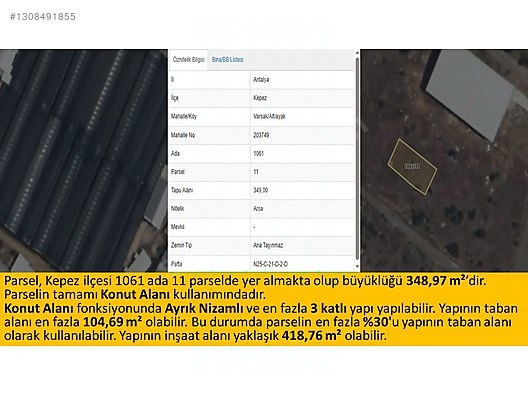This screenshot has height=396, width=528.
Task: Click the Nitelik value Arsa
Action: [258, 208]
